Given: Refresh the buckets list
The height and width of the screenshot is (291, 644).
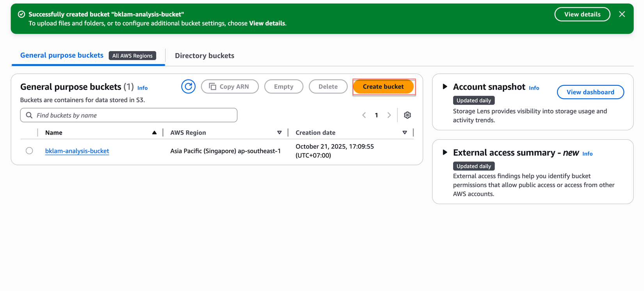Looking at the screenshot, I should (x=188, y=87).
